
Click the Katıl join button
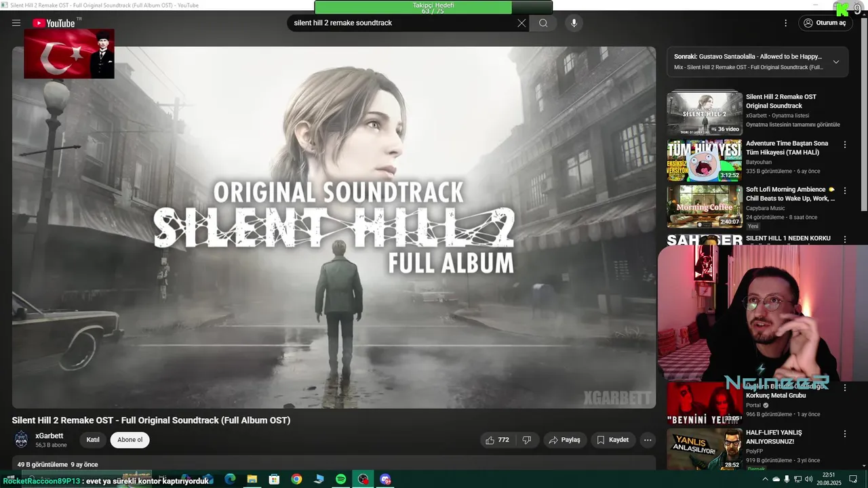93,440
